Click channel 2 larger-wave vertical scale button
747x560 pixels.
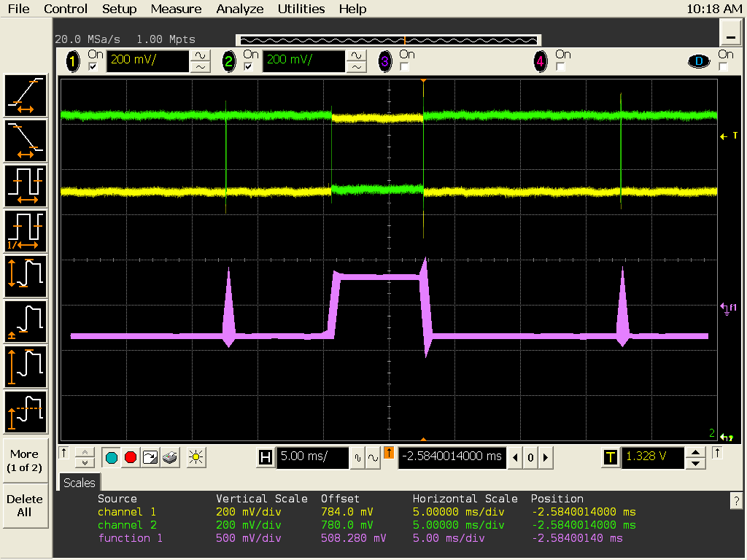tap(356, 56)
